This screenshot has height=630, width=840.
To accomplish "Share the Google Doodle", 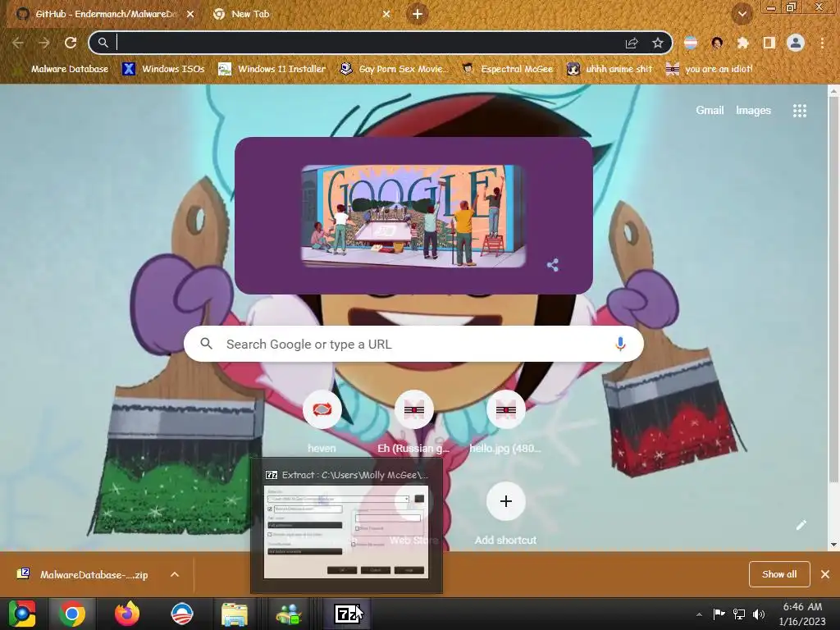I will (x=553, y=265).
